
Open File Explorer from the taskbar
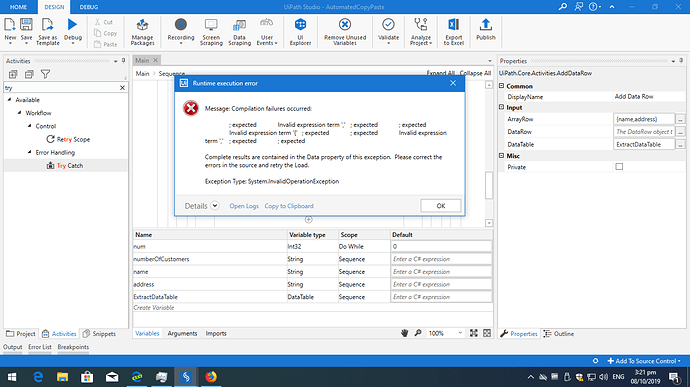(x=62, y=377)
